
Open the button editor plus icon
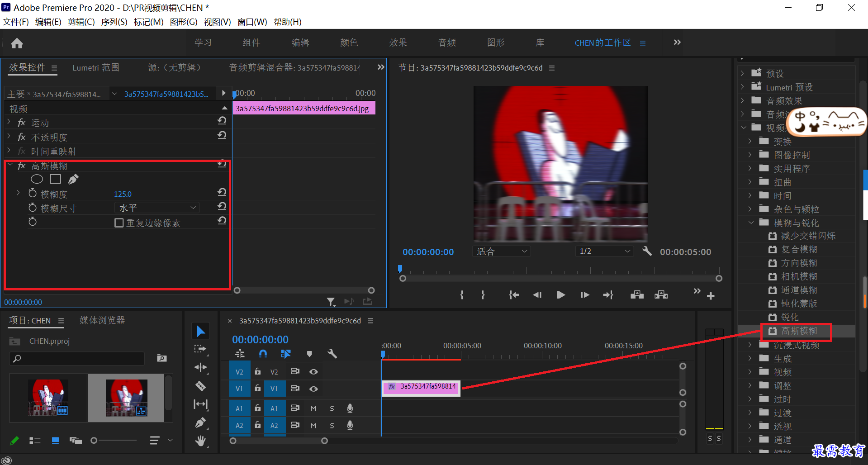point(711,296)
